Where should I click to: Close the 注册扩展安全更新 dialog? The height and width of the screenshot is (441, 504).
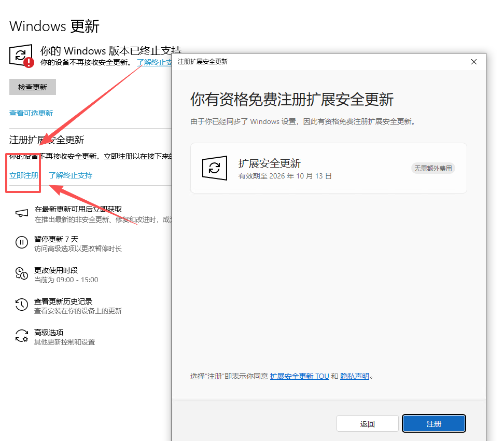(x=474, y=62)
